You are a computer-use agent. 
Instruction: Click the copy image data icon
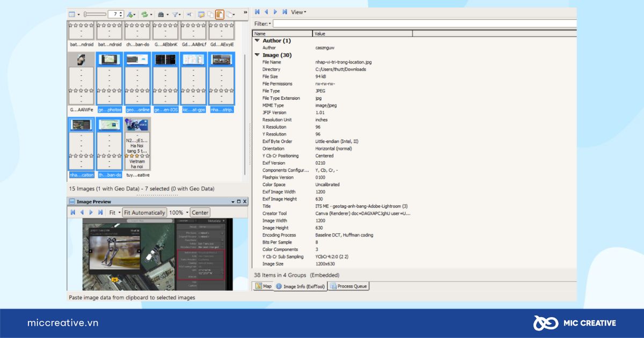click(210, 14)
